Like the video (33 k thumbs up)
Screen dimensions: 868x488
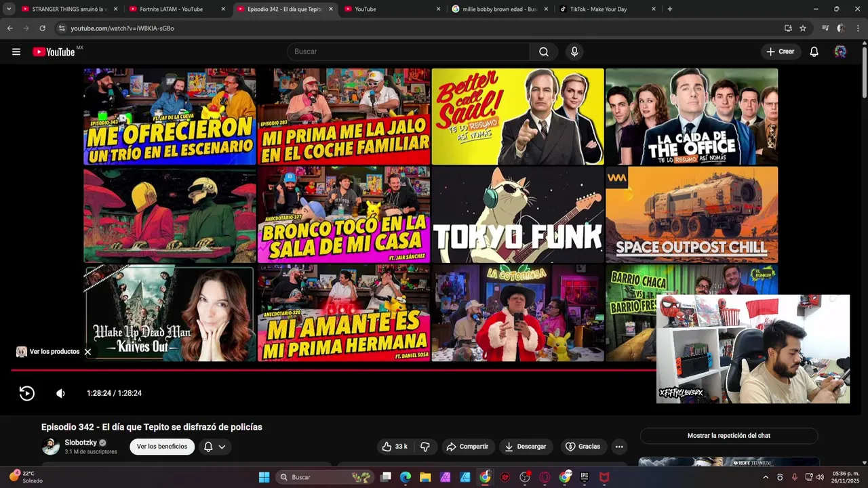[x=395, y=447]
